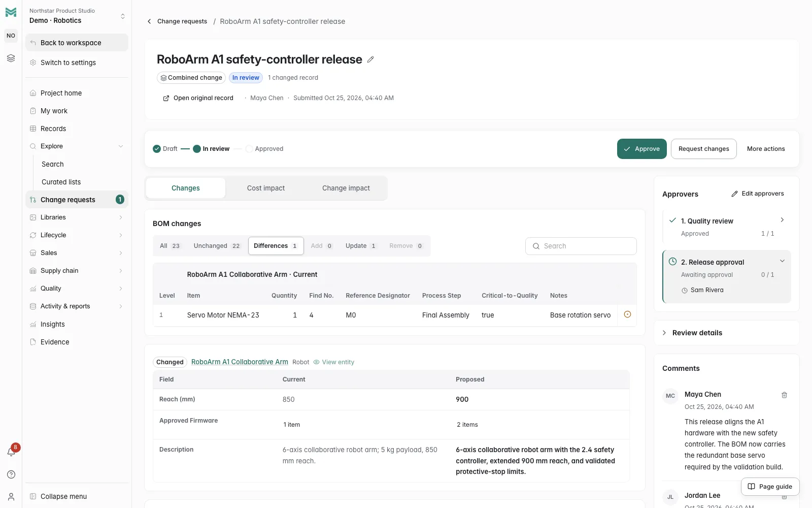Screen dimensions: 812x508
Task: Open Project home
Action: pyautogui.click(x=77, y=93)
